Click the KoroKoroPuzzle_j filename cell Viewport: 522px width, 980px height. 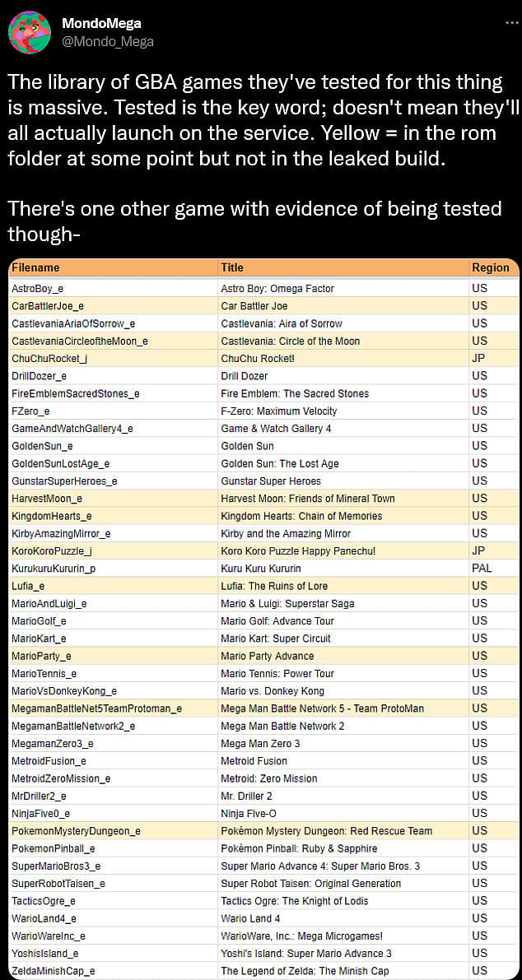pyautogui.click(x=52, y=551)
